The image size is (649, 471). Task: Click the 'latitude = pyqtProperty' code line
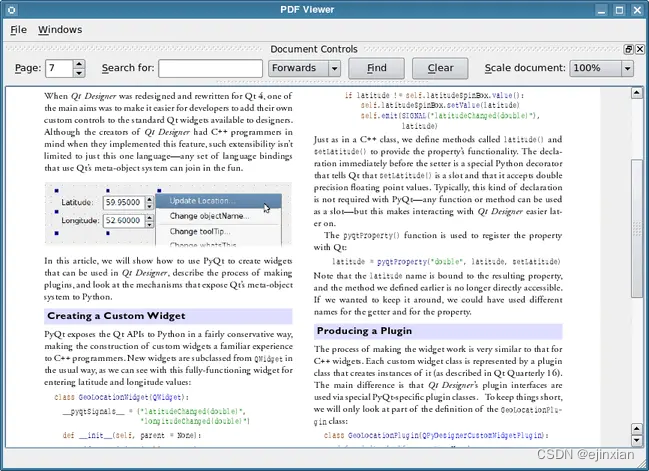point(446,262)
